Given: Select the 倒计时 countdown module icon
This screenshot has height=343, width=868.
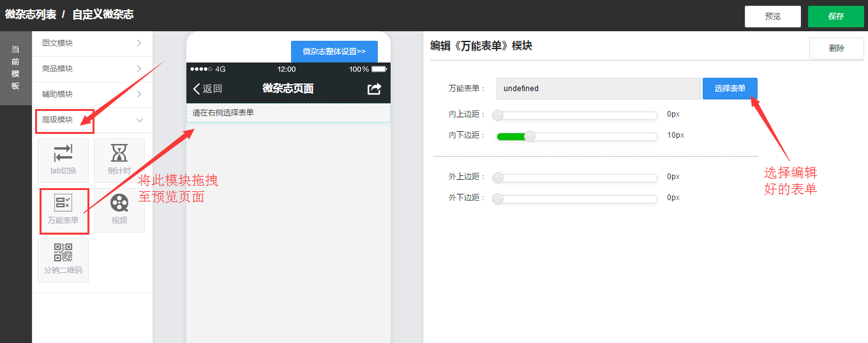Looking at the screenshot, I should point(119,159).
